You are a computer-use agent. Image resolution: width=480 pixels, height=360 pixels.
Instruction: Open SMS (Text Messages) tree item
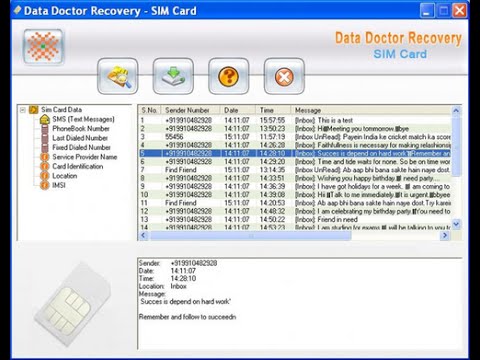pyautogui.click(x=83, y=119)
